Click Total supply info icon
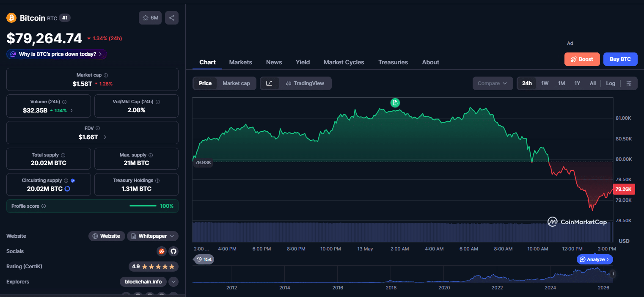Image resolution: width=644 pixels, height=297 pixels. 63,155
